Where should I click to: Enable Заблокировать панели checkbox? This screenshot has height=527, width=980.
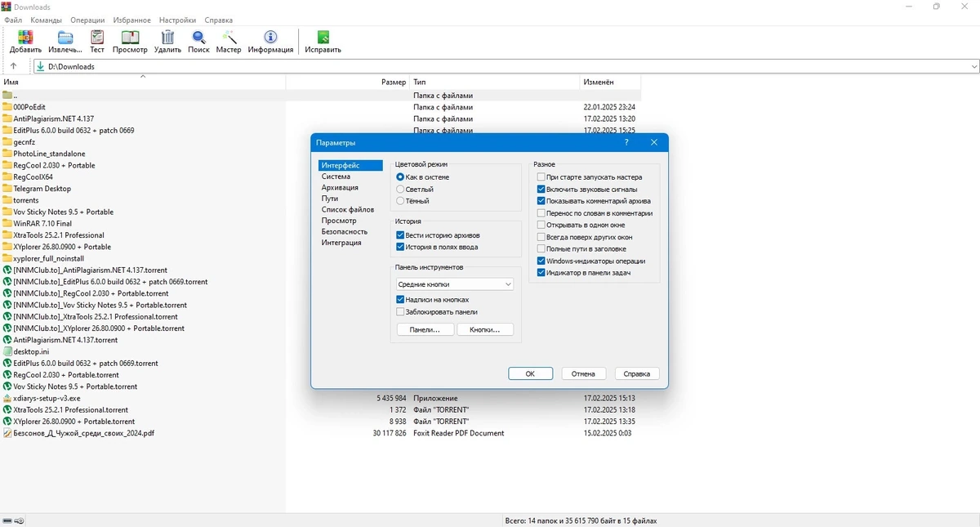[x=400, y=311]
